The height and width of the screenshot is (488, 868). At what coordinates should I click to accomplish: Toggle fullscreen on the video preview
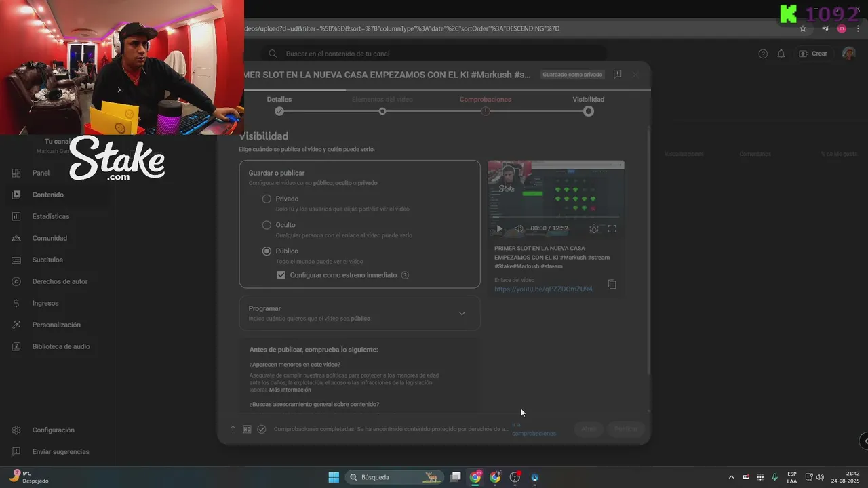pyautogui.click(x=612, y=229)
